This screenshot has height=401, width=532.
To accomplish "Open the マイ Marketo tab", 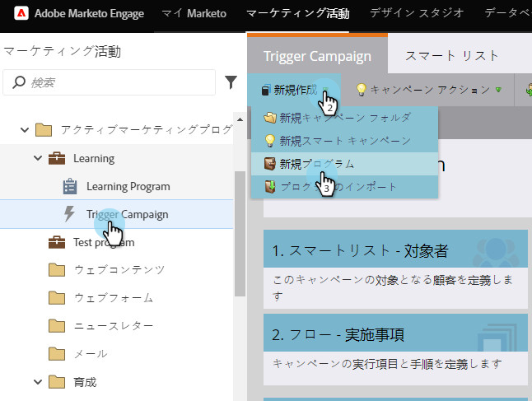I will click(x=194, y=13).
